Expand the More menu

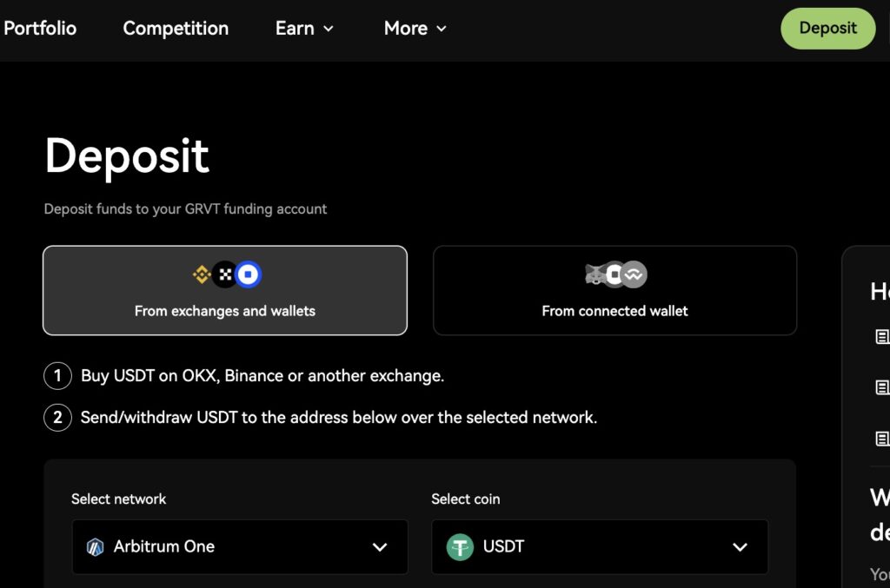[x=415, y=29]
